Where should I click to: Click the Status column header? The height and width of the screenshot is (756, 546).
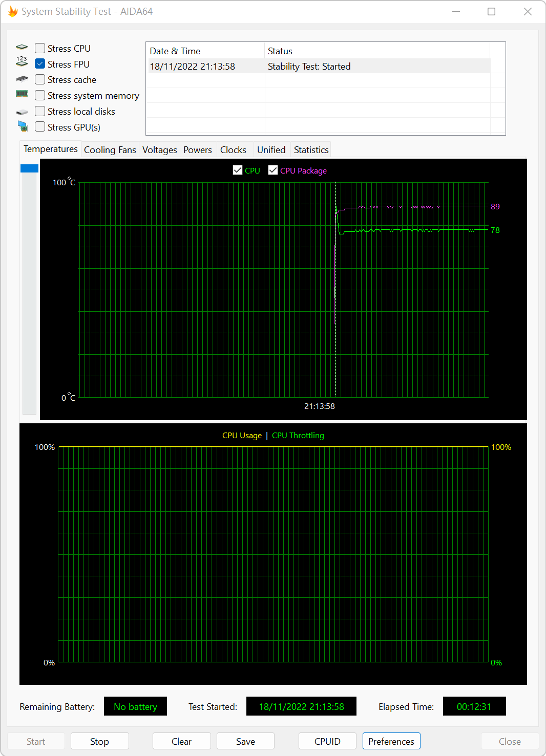tap(377, 51)
